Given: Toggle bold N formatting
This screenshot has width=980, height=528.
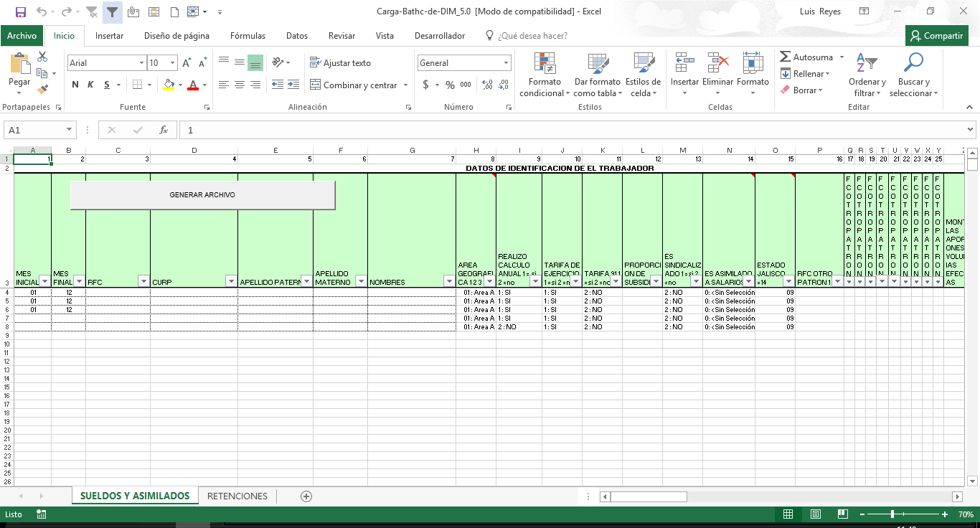Looking at the screenshot, I should (x=75, y=85).
